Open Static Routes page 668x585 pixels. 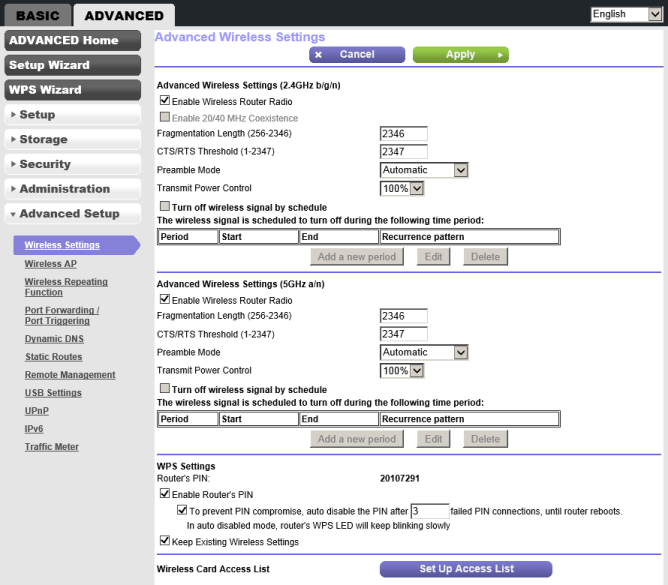click(54, 357)
